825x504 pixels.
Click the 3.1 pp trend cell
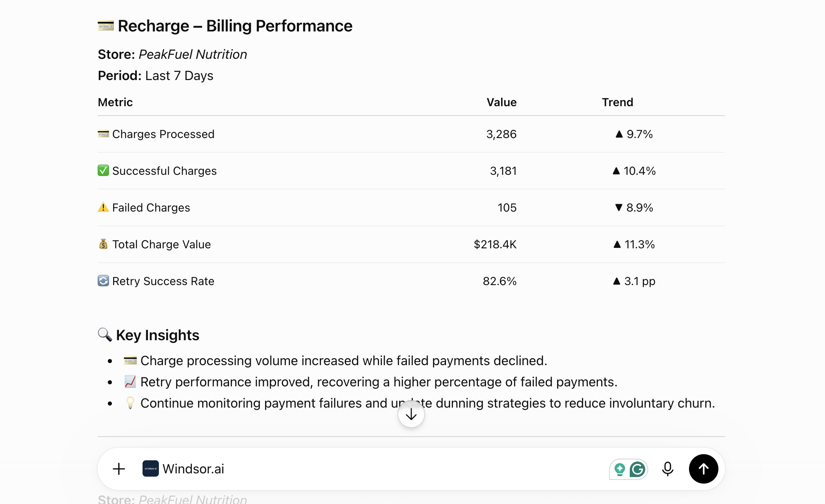pos(634,281)
